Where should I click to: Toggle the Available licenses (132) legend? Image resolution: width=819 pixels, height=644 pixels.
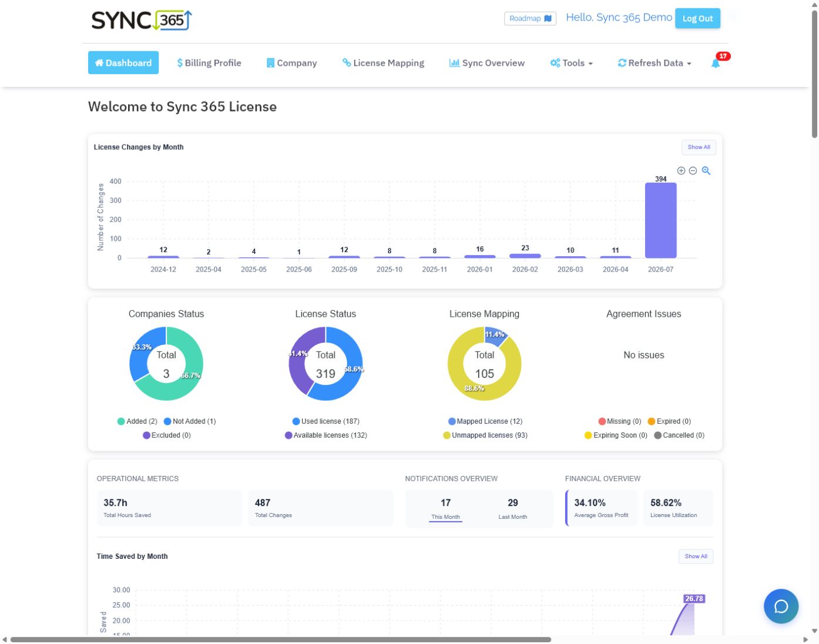(x=326, y=435)
